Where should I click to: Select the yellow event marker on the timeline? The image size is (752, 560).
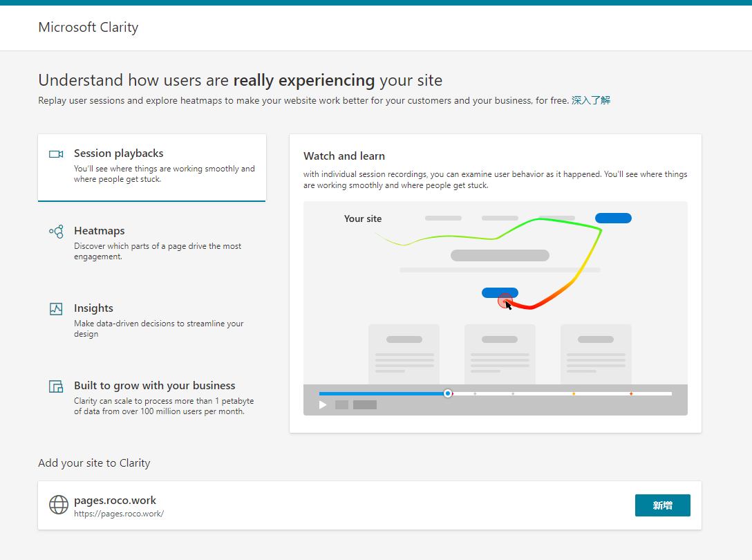(x=574, y=393)
